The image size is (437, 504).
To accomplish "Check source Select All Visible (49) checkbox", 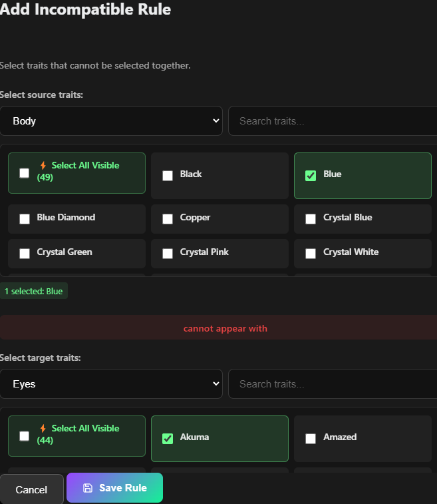I will [x=25, y=173].
